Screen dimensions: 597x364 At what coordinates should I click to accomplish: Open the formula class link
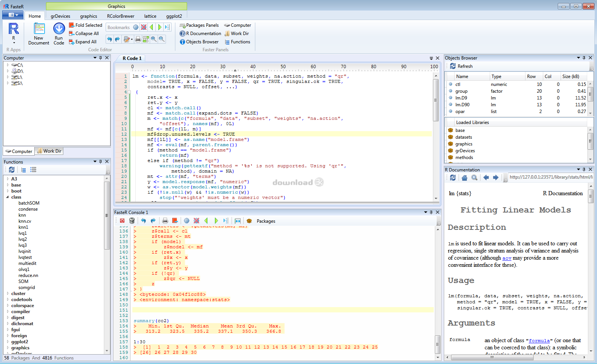tap(539, 341)
